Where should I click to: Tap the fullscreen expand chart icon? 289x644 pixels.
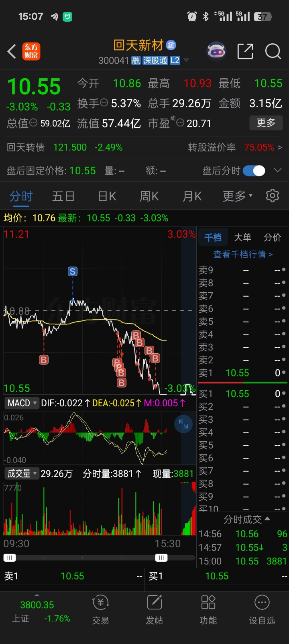tap(183, 424)
